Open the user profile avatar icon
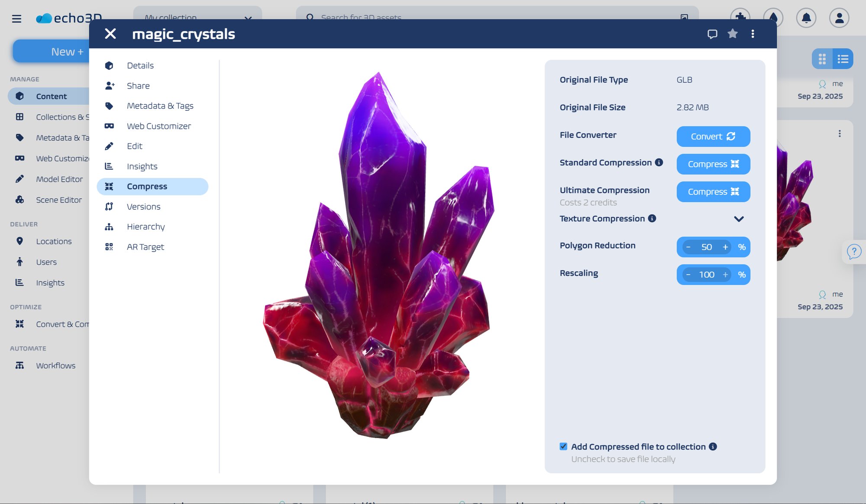 [839, 18]
